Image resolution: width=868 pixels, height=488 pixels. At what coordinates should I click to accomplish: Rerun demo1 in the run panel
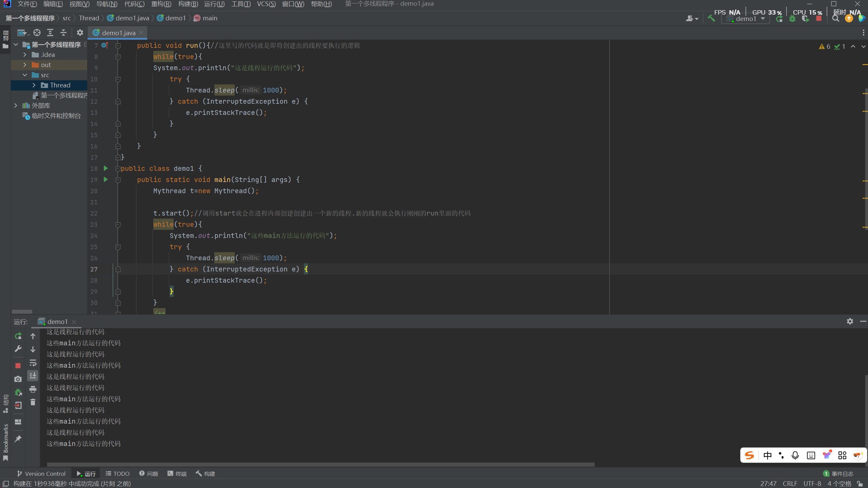coord(18,336)
